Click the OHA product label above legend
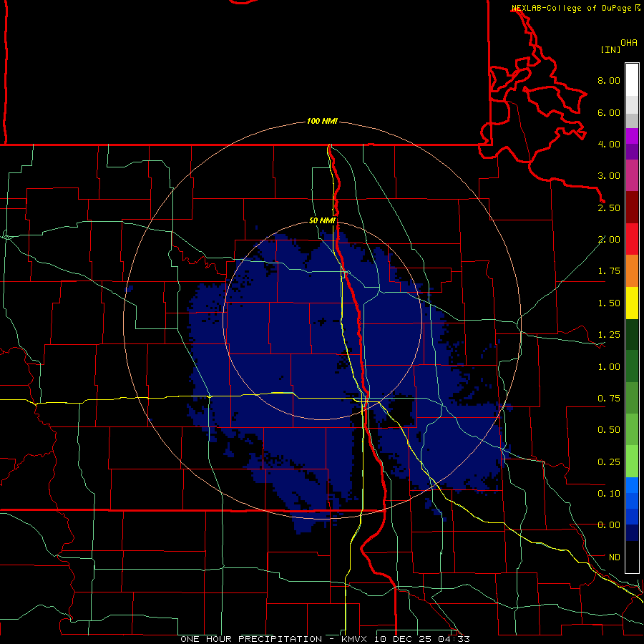The height and width of the screenshot is (644, 644). 629,43
